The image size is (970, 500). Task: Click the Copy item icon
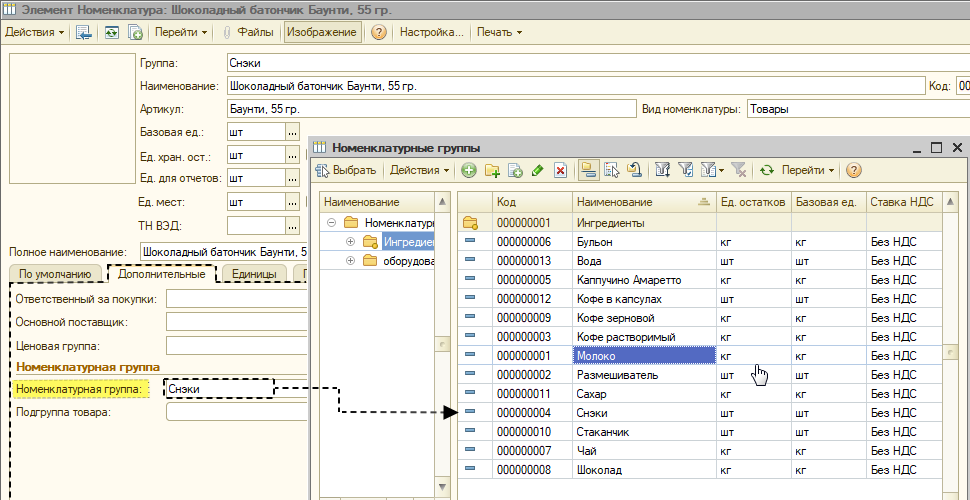click(515, 170)
